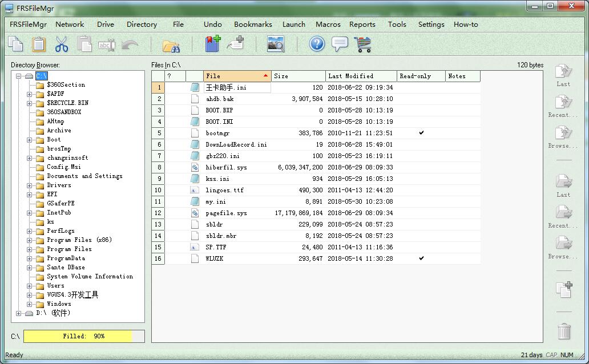Viewport: 589px width, 364px height.
Task: Click the image preview magnifier icon
Action: pyautogui.click(x=276, y=44)
